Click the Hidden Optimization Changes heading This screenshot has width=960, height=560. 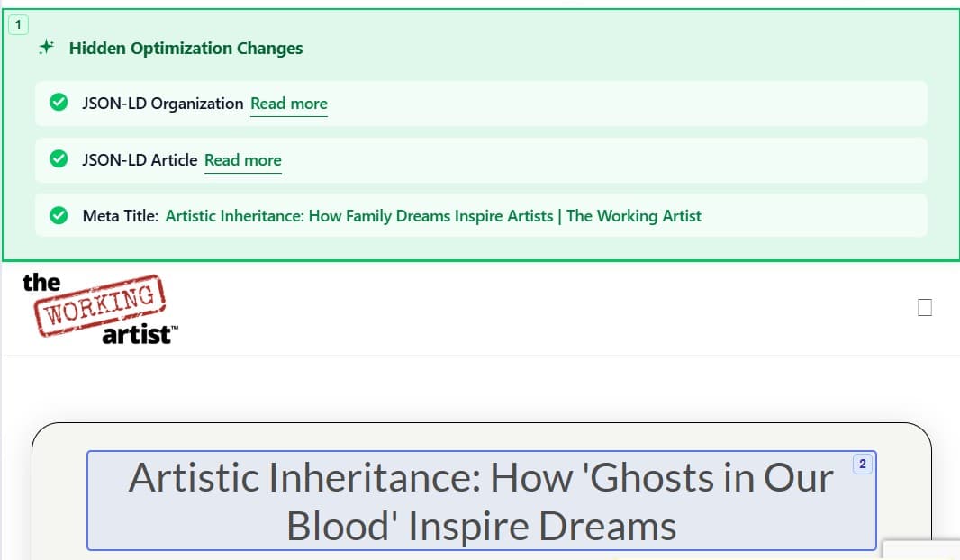(x=186, y=48)
